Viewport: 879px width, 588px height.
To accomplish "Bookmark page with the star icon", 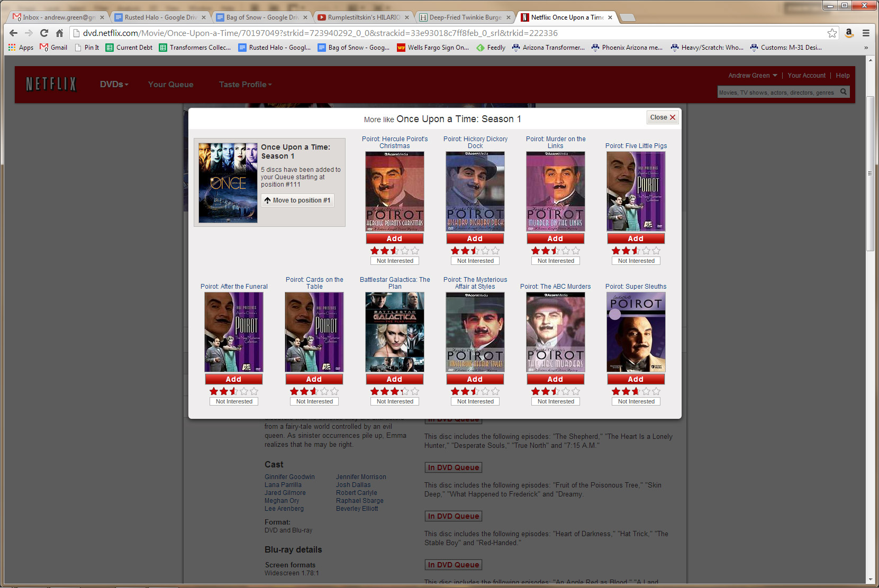I will (x=832, y=33).
